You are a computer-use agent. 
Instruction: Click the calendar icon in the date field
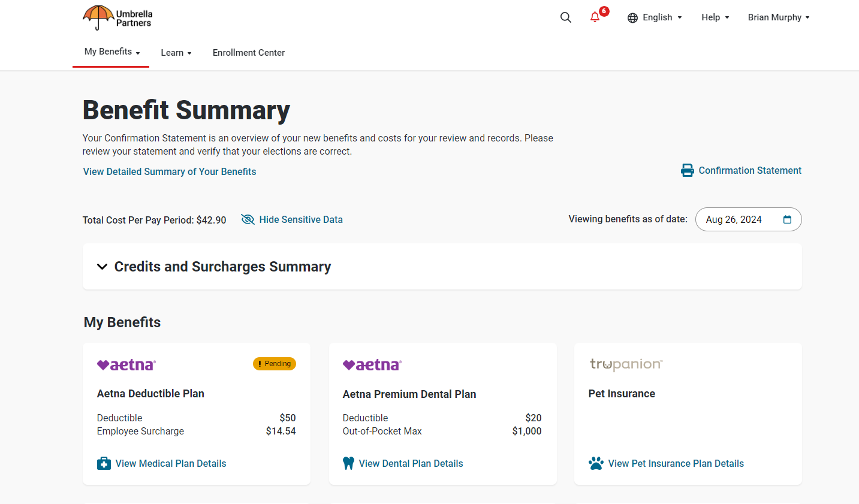point(787,219)
